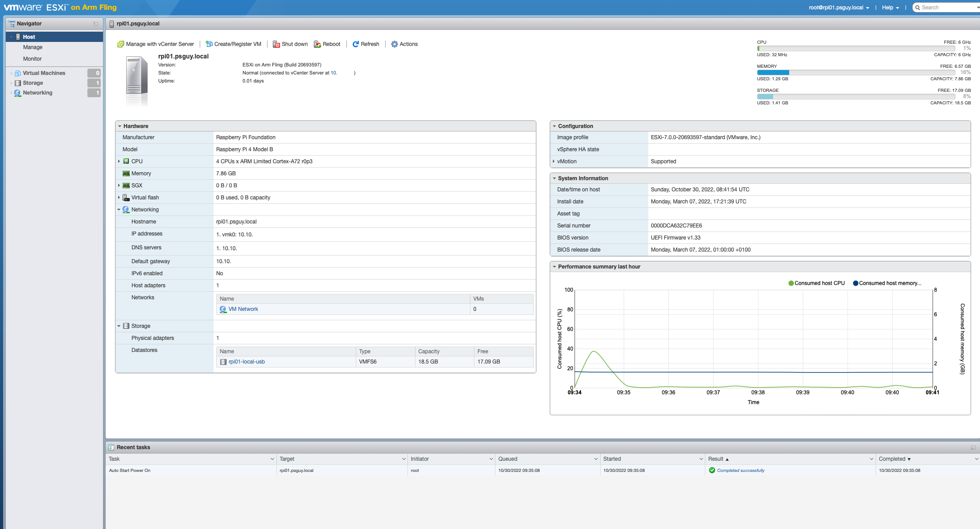Click the CPU chip icon in Hardware
Viewport: 980px width, 529px height.
coord(126,161)
